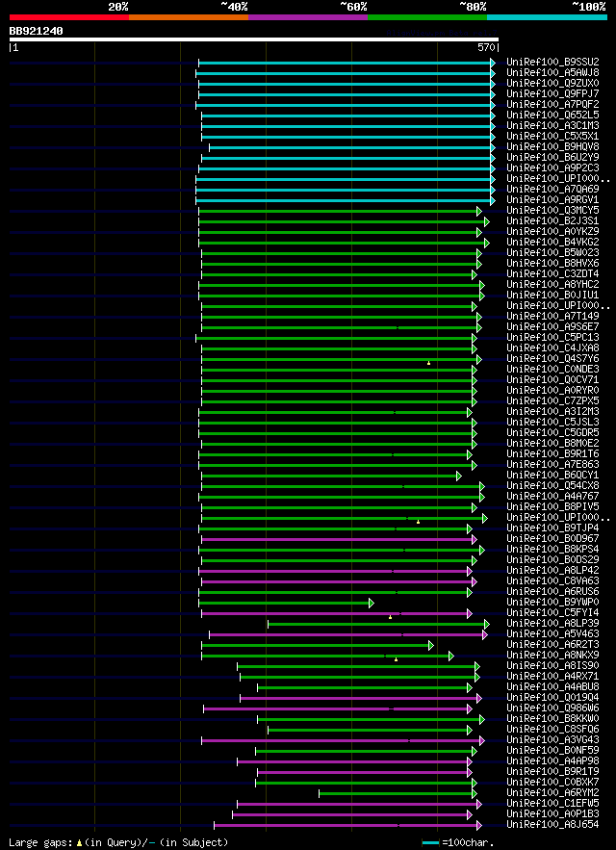
Task: Select the UniRef100_C5PC13 label
Action: coord(552,337)
